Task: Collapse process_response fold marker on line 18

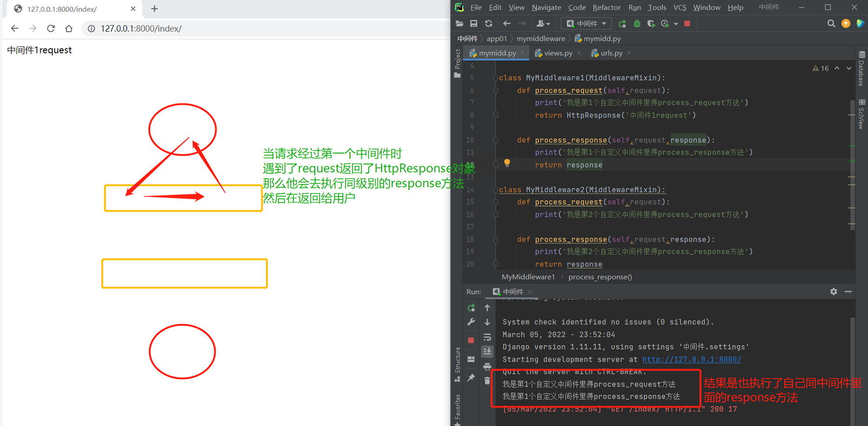Action: [x=496, y=240]
